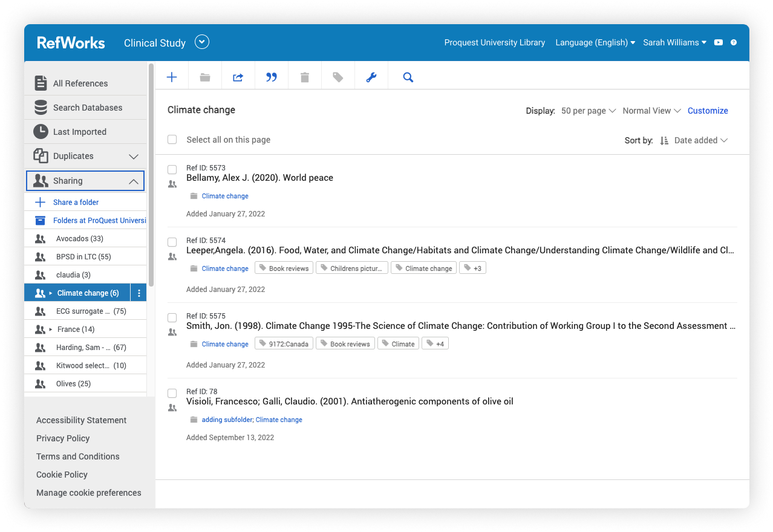
Task: Click the Duplicates pages icon
Action: 41,155
